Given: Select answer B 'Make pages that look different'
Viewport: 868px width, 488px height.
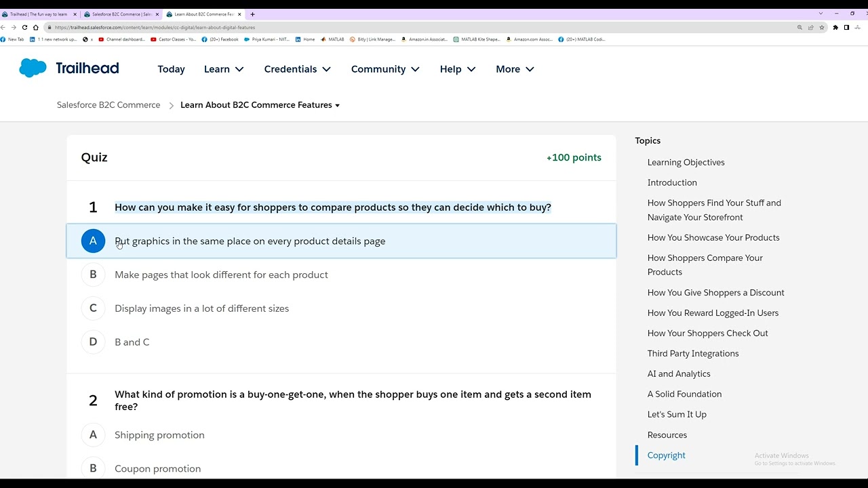Looking at the screenshot, I should pos(341,274).
